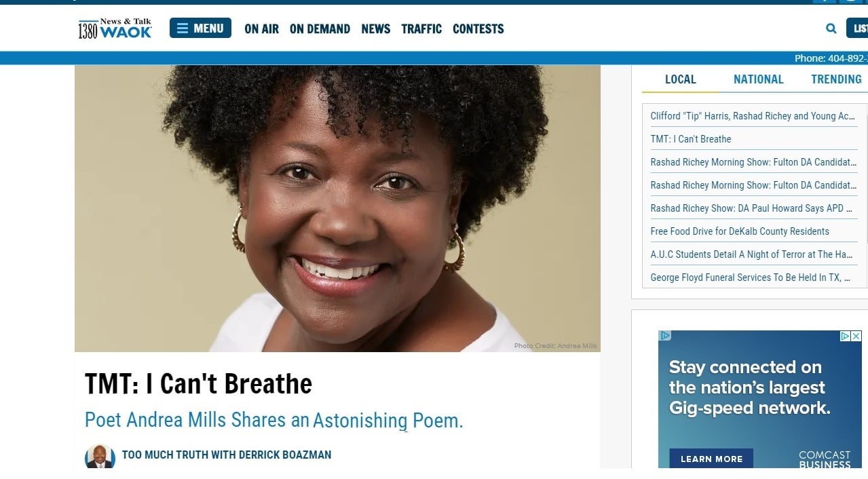Close the Comcast ad with the X icon
This screenshot has height=479, width=868.
click(856, 336)
